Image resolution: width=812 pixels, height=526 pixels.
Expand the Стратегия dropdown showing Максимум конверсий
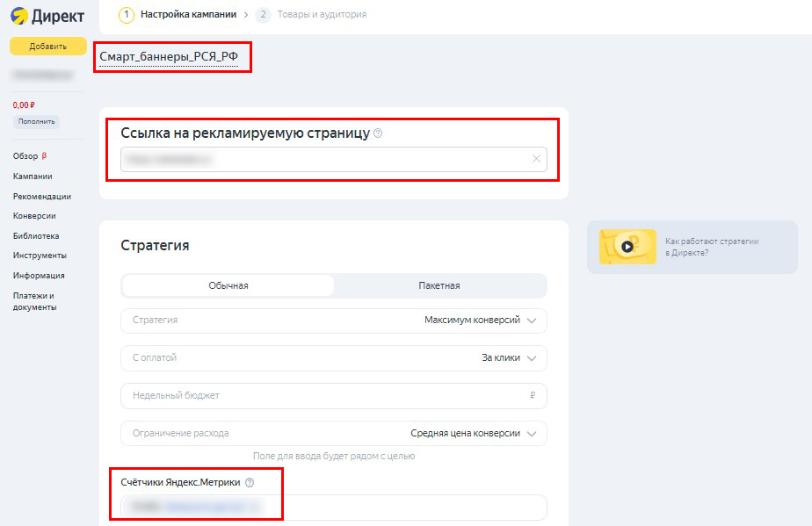pyautogui.click(x=334, y=321)
